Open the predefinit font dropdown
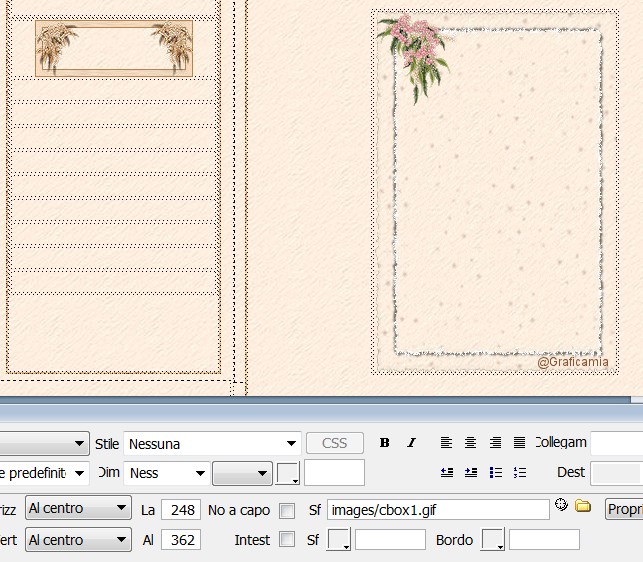This screenshot has width=643, height=562. point(44,473)
